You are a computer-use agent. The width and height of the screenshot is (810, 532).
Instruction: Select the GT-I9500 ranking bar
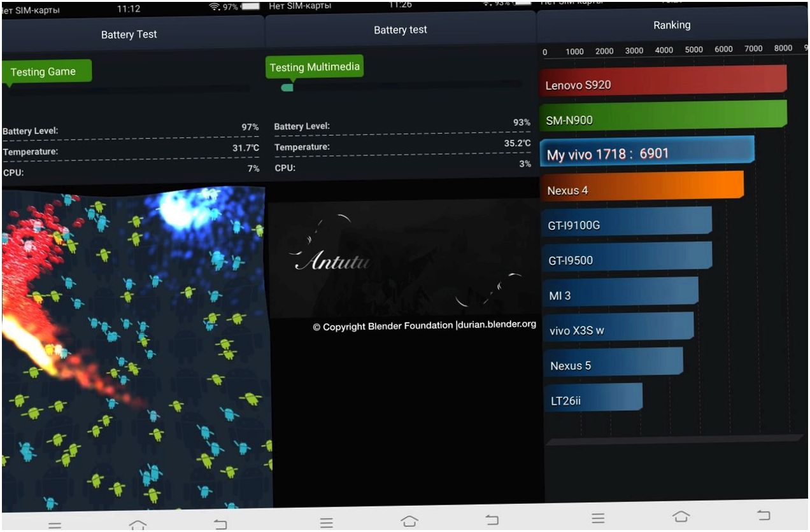pyautogui.click(x=627, y=256)
